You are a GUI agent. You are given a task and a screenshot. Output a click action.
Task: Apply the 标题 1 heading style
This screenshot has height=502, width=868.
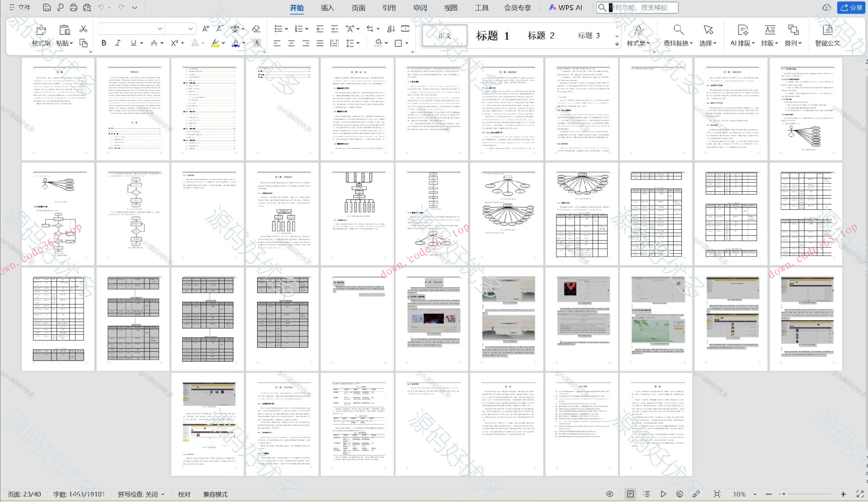492,36
